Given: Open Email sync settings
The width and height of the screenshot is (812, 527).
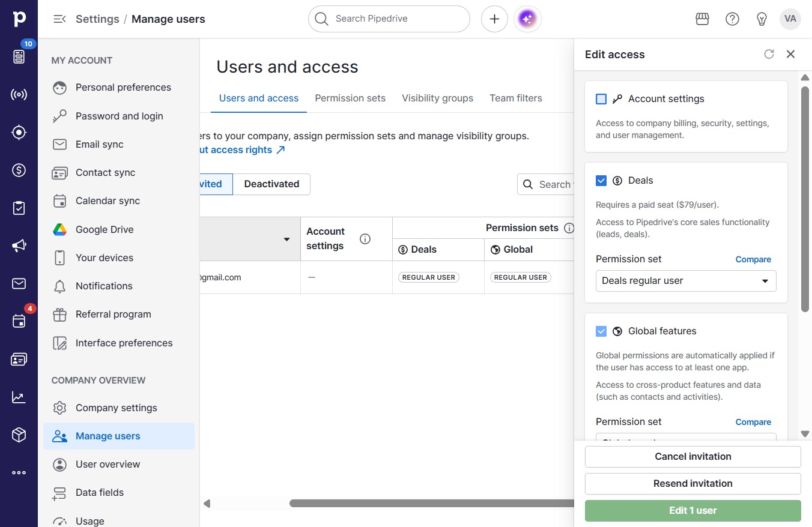Looking at the screenshot, I should (119, 145).
